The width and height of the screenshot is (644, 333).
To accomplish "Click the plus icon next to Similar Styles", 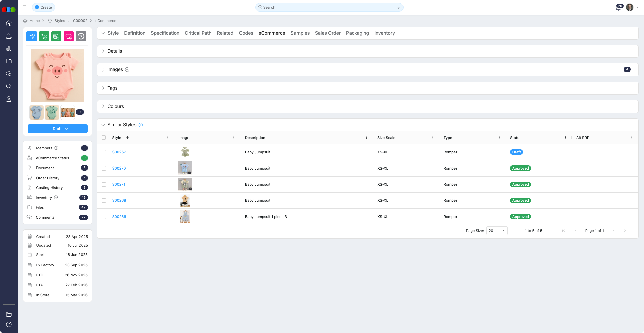I will [141, 125].
